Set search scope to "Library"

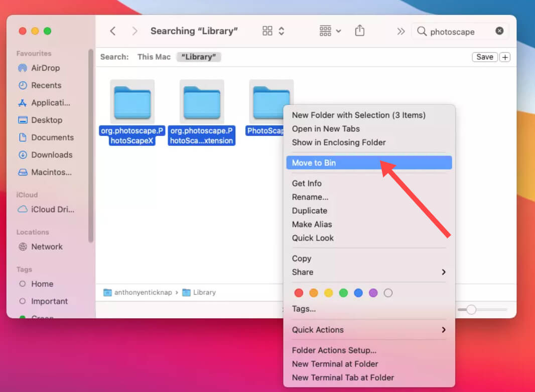(199, 57)
